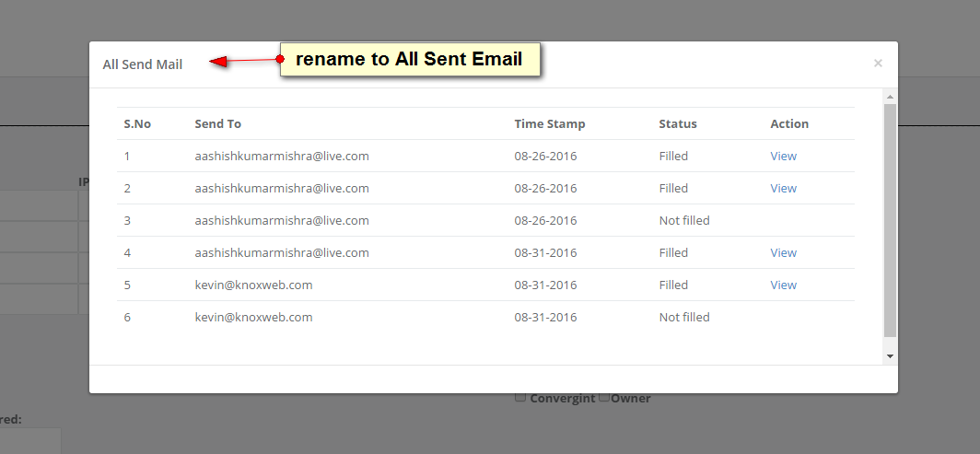Click serial number 3 in S.No column

127,220
